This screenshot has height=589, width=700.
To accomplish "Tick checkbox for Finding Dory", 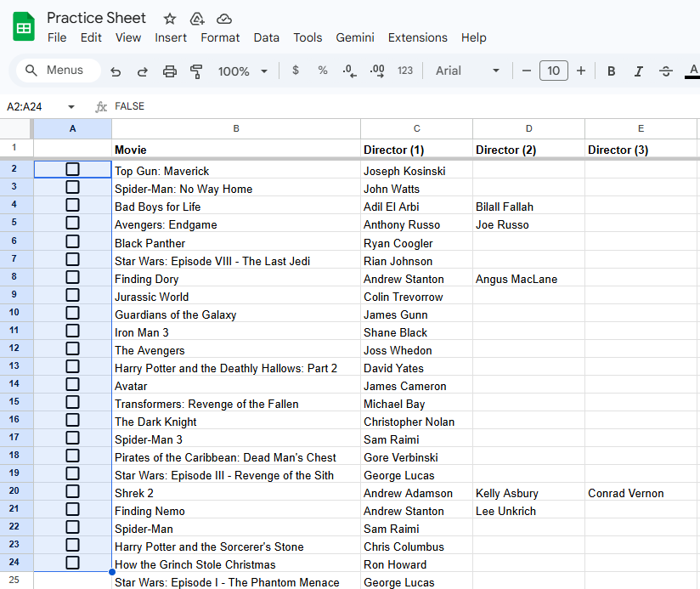I will click(x=72, y=277).
